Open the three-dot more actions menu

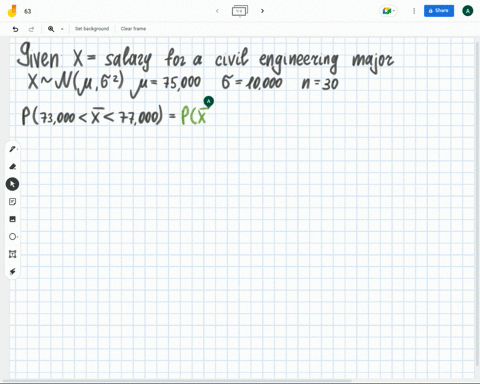coord(414,11)
